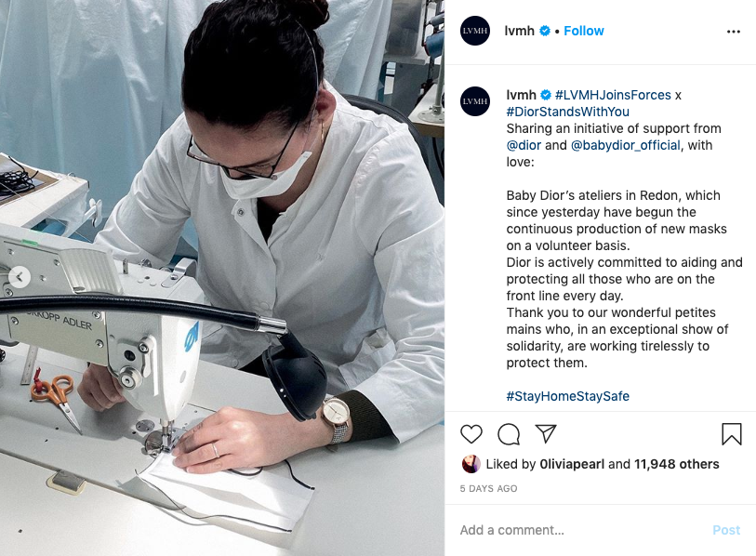
Task: Save post with the bookmark icon
Action: [732, 433]
